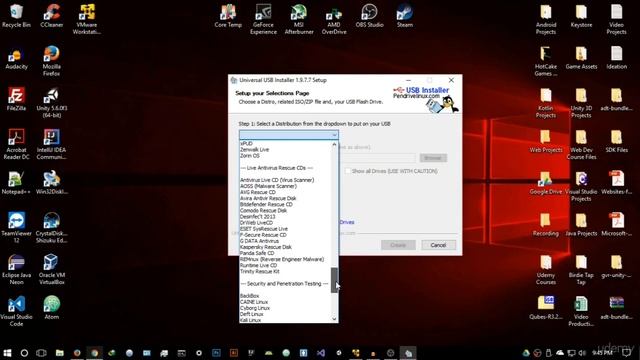Open MSI Afterburner desktop icon
Screen dimensions: 640x360
coord(299,19)
